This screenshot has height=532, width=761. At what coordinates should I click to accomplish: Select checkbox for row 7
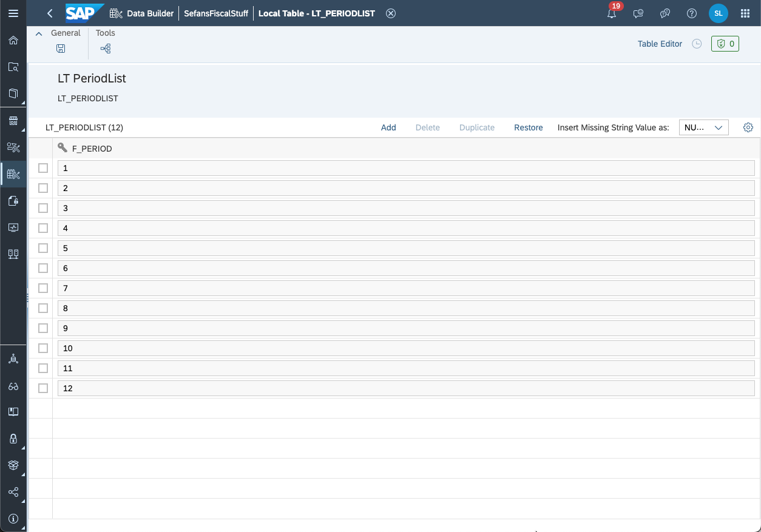43,288
